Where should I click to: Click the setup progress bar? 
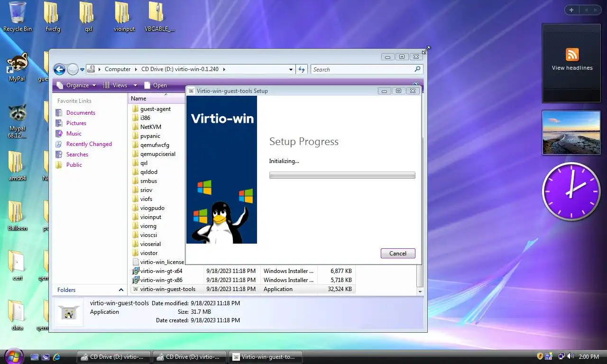point(342,175)
